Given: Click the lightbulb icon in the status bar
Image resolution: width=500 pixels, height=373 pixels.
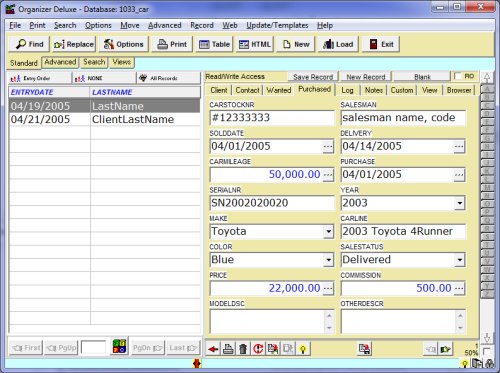Looking at the screenshot, I should tap(465, 364).
